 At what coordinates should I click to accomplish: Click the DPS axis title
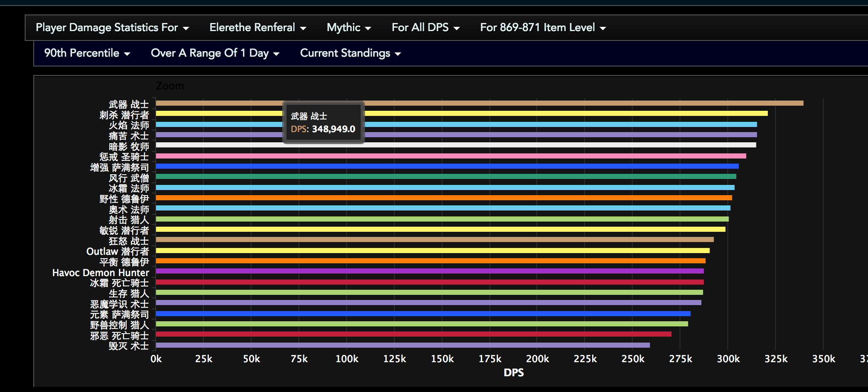(513, 372)
